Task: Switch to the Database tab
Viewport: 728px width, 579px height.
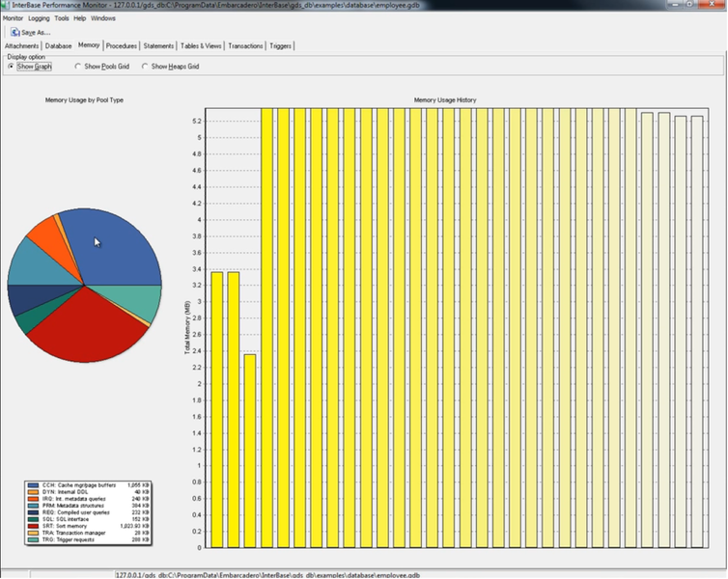Action: (58, 46)
